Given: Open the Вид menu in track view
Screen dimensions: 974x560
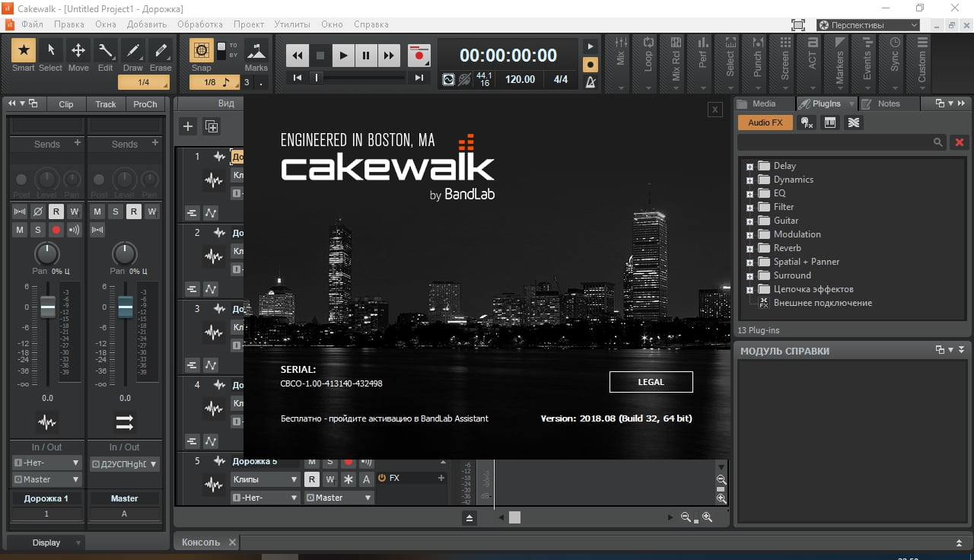Looking at the screenshot, I should 226,103.
